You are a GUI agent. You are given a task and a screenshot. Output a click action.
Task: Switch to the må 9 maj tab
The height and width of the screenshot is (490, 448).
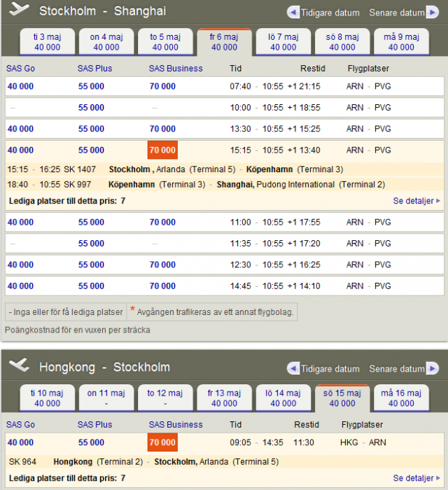point(401,42)
